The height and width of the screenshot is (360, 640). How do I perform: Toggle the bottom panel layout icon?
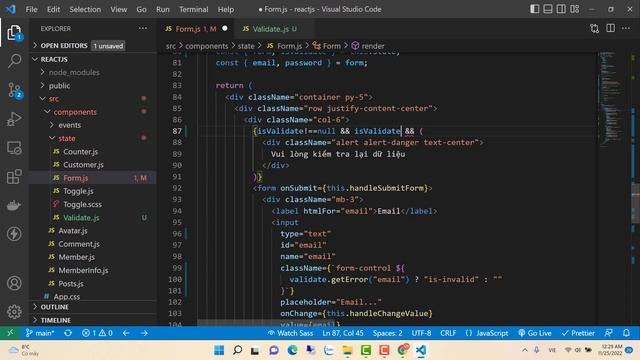tap(548, 9)
